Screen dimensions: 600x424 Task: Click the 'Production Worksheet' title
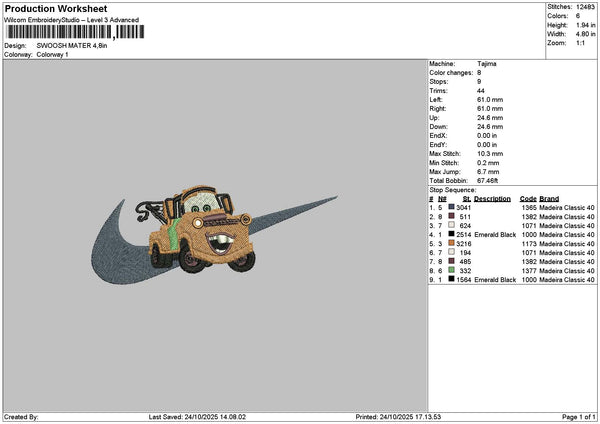coord(56,8)
